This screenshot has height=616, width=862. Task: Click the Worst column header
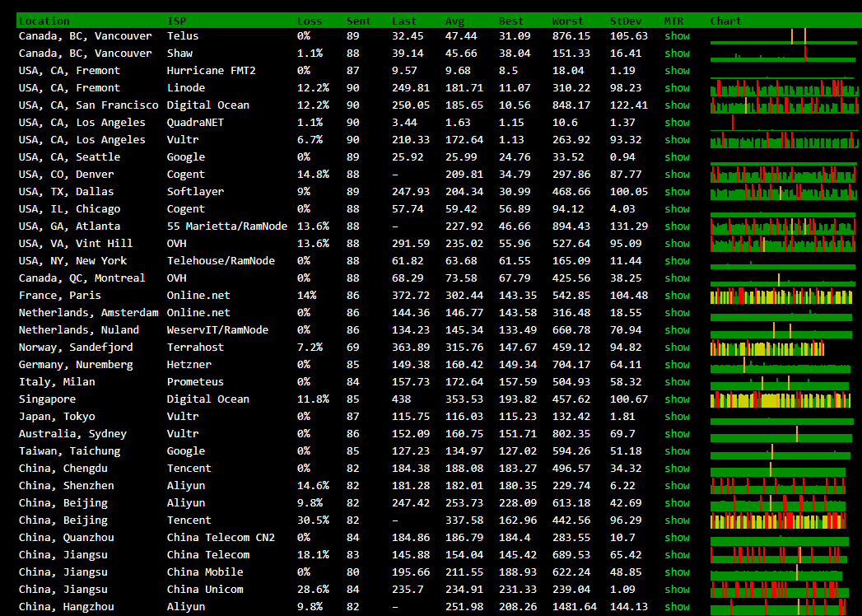pos(567,21)
